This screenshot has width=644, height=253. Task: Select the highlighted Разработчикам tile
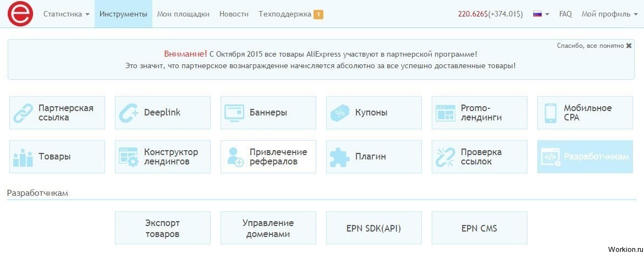pos(585,157)
